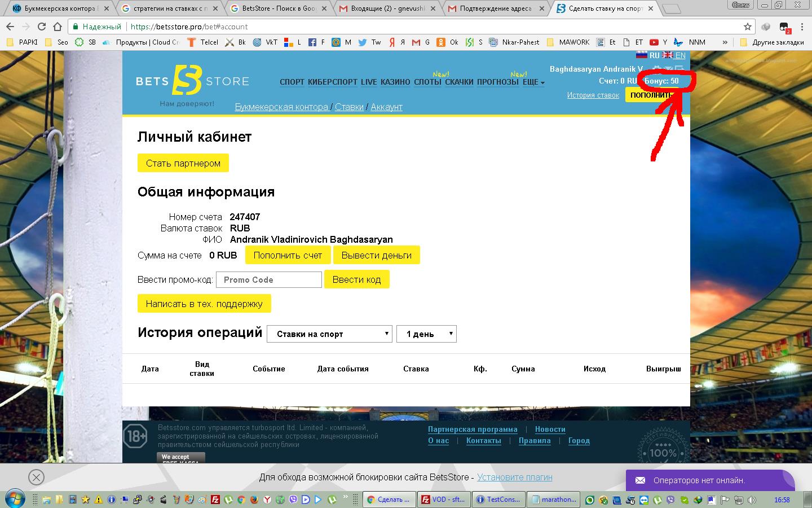Open the СКАЧКИ section

[x=459, y=82]
